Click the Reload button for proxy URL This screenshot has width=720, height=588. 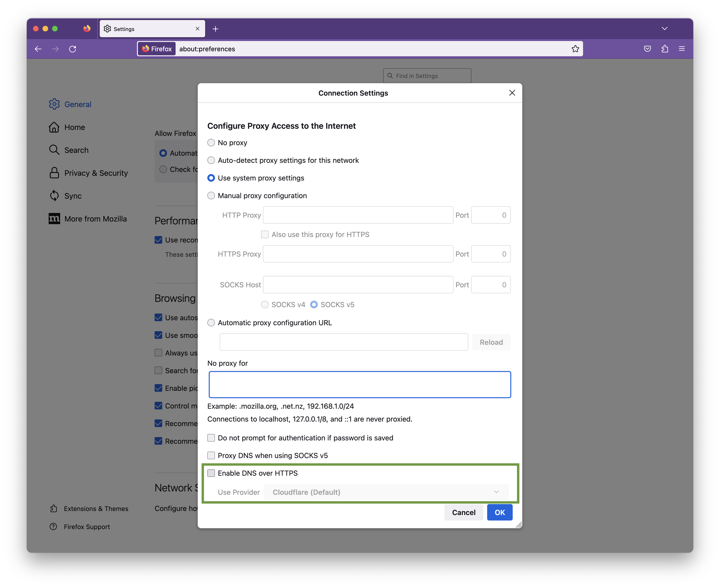[x=491, y=342]
